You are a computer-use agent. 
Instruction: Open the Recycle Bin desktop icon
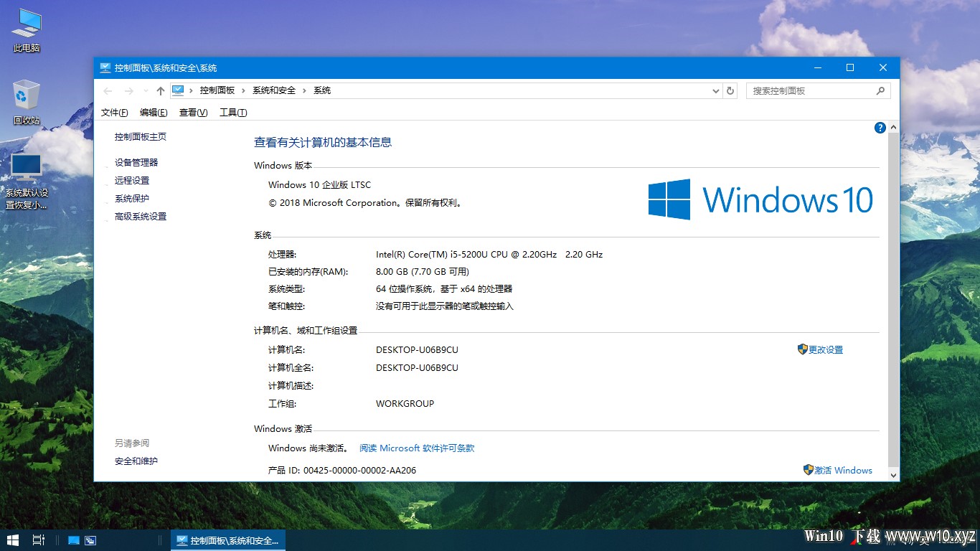[27, 102]
